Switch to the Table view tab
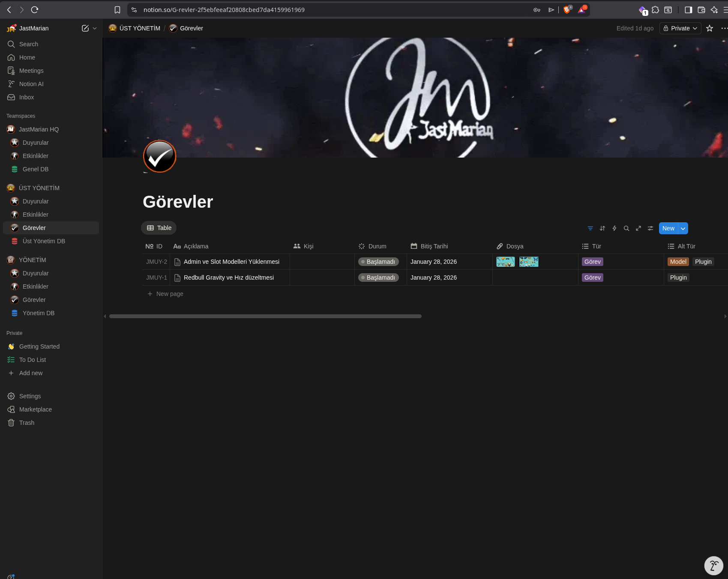728x579 pixels. pyautogui.click(x=159, y=228)
